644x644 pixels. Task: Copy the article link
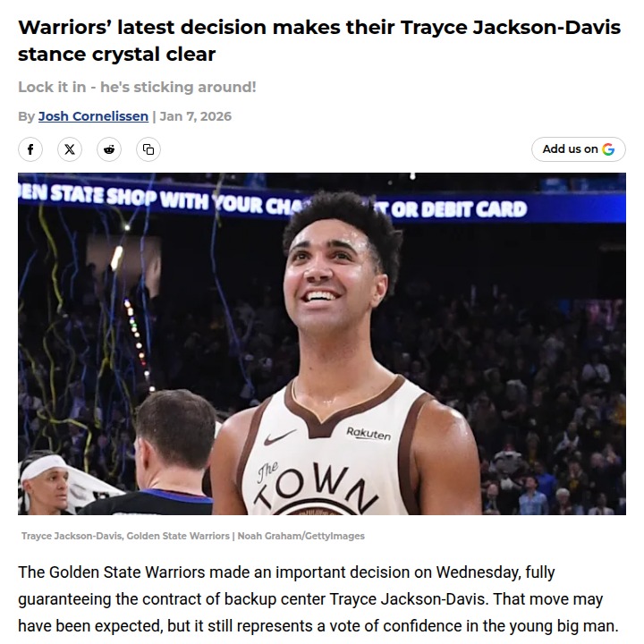pyautogui.click(x=148, y=149)
